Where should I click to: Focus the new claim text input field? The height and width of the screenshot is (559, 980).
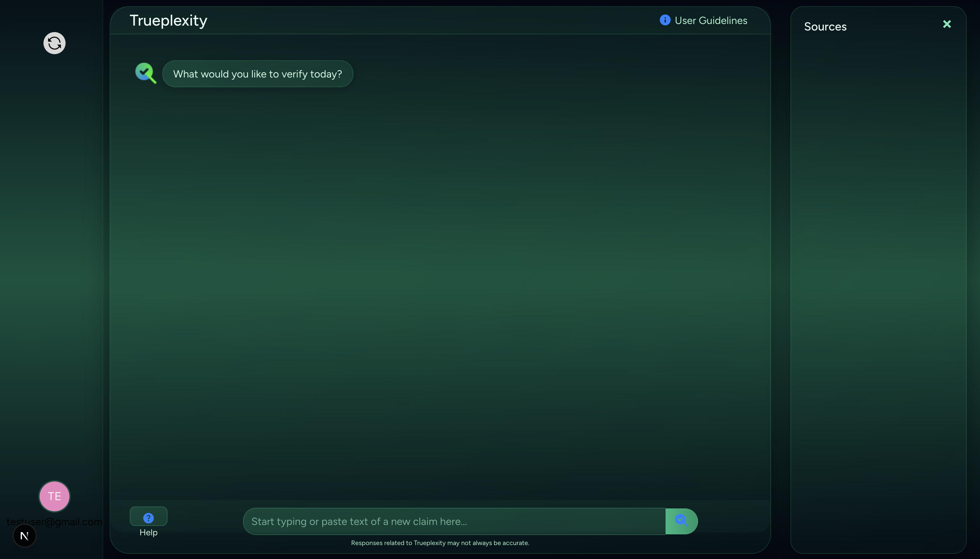(538, 521)
